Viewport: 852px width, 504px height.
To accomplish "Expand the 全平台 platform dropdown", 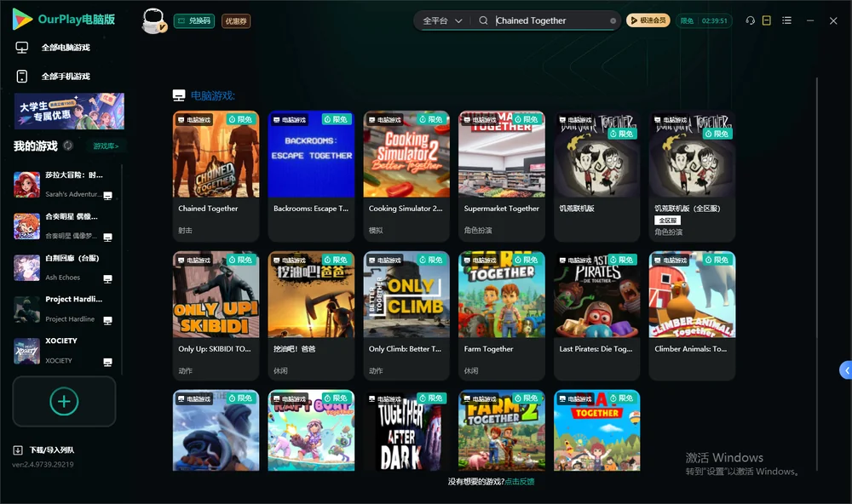I will pyautogui.click(x=442, y=20).
